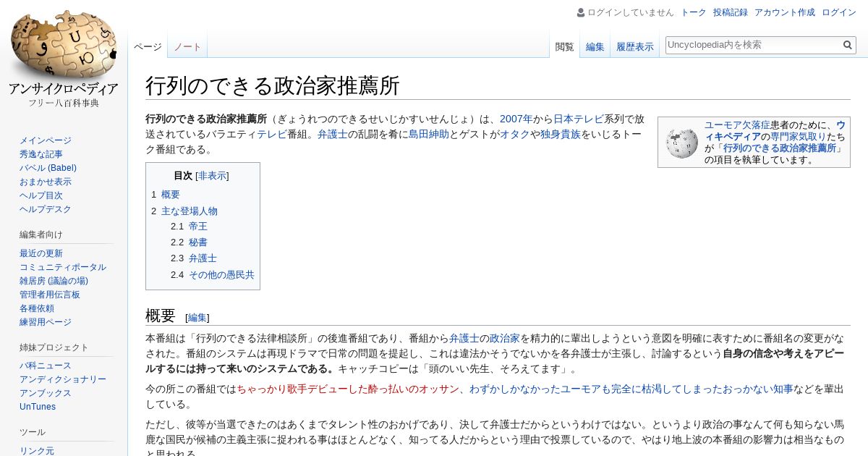Open アンブックス sister project link
Image resolution: width=868 pixels, height=456 pixels.
tap(46, 393)
